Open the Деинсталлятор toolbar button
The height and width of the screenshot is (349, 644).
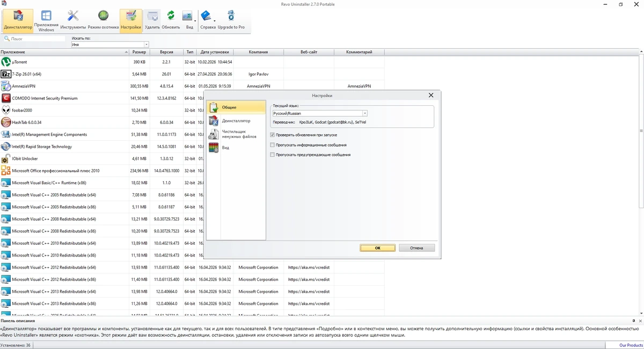pos(18,21)
